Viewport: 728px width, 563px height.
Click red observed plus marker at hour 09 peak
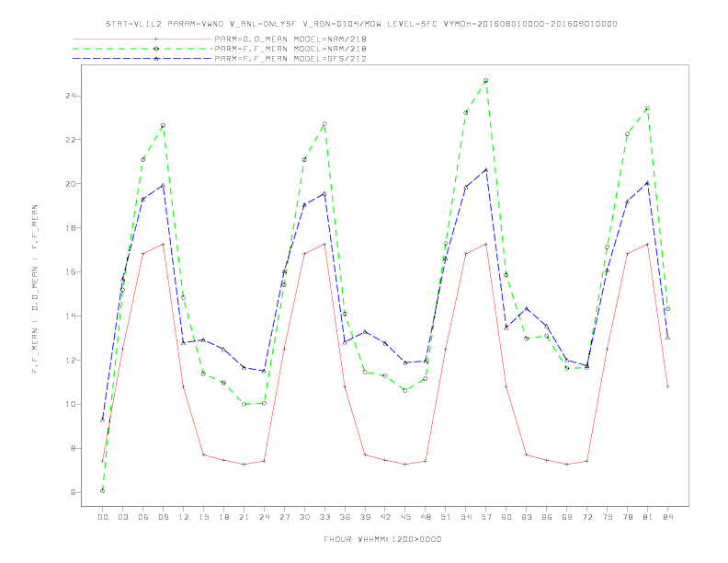pos(163,245)
